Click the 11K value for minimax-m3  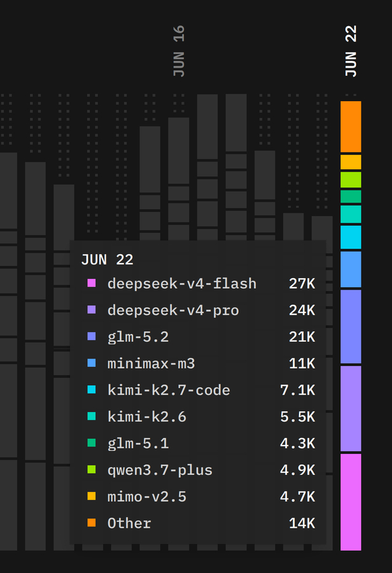(x=302, y=364)
